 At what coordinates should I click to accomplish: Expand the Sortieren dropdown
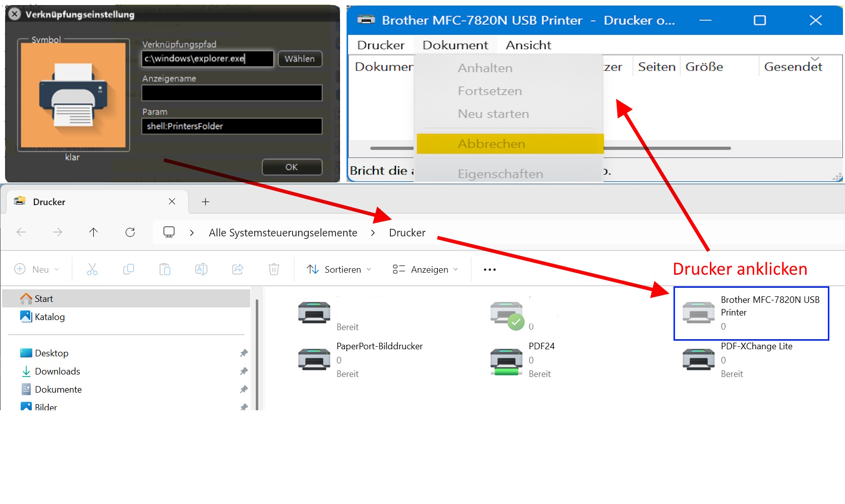[339, 270]
